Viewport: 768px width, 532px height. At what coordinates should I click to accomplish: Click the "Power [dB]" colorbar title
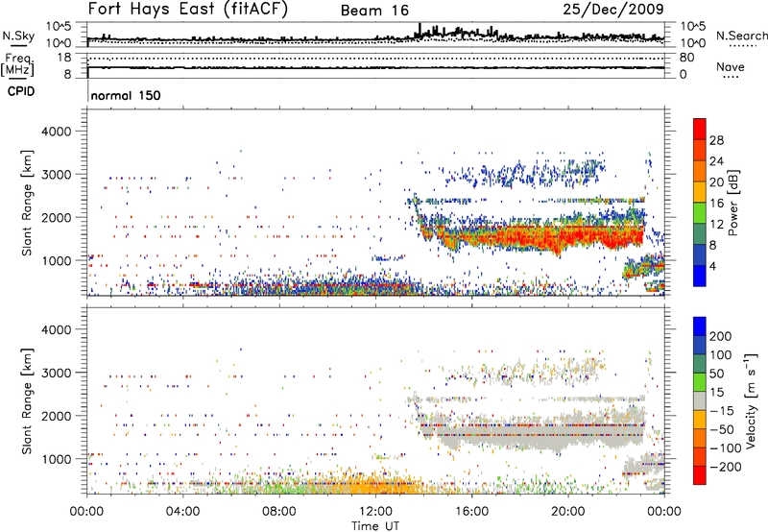point(733,203)
